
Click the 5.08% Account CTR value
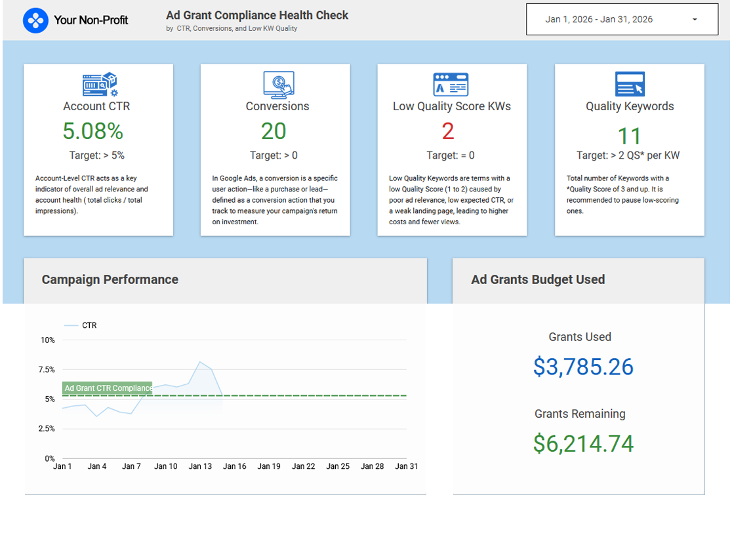tap(93, 132)
